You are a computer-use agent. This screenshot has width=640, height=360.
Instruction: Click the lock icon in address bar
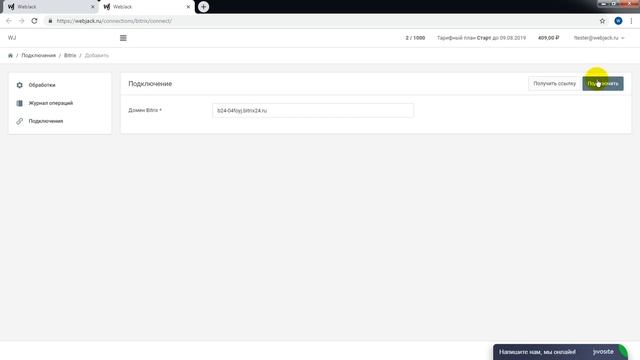pyautogui.click(x=50, y=21)
